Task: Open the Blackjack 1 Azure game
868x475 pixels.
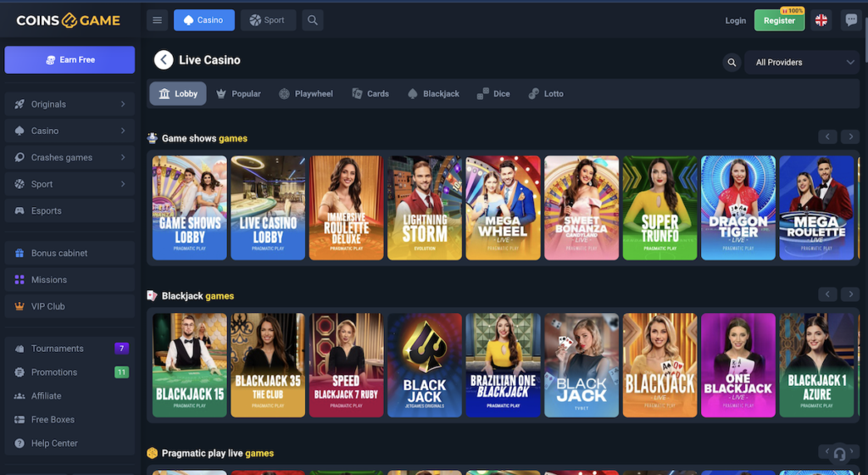Action: point(816,366)
